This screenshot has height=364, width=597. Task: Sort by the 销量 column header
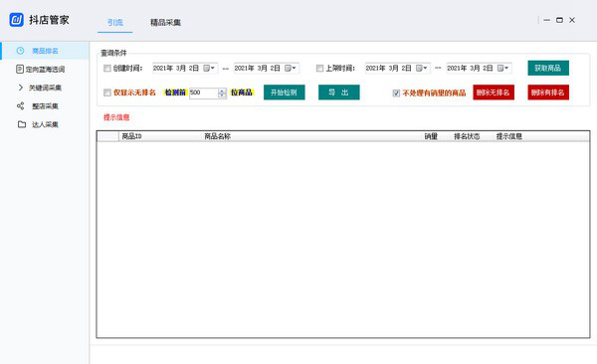431,136
